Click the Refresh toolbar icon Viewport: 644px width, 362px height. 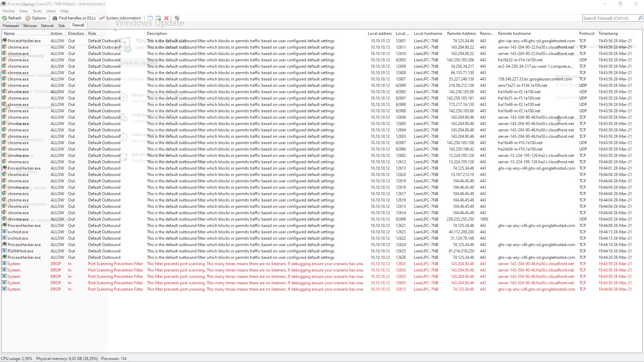4,18
